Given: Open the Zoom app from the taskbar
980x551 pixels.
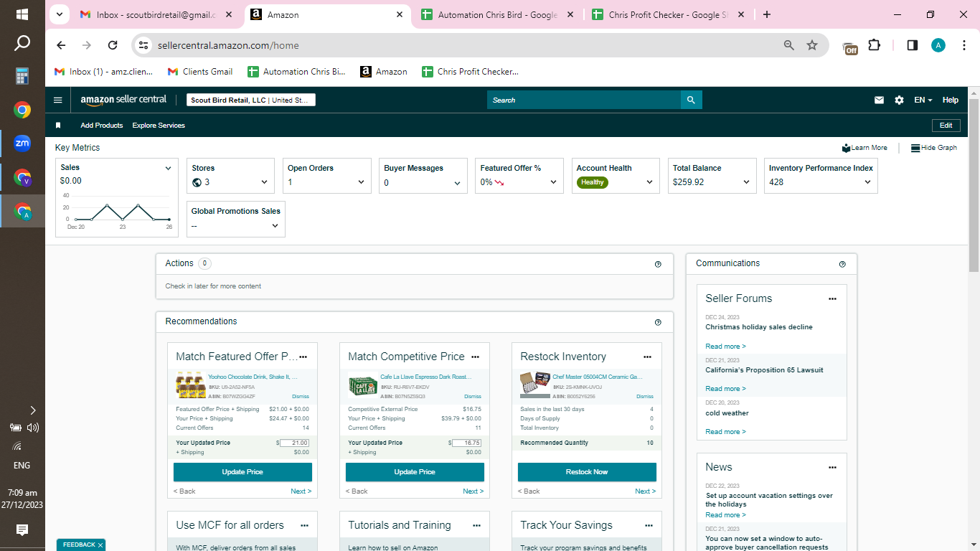Looking at the screenshot, I should [x=22, y=143].
